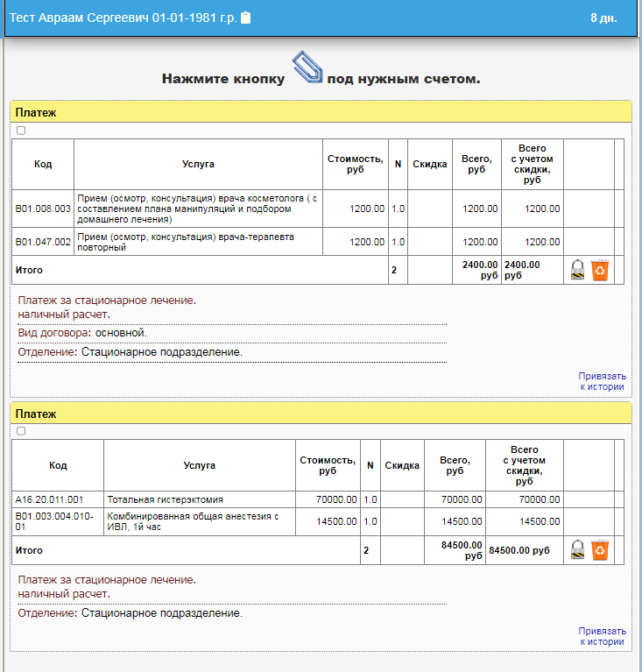Click the '8 дн.' label in header
This screenshot has width=642, height=672.
[603, 18]
